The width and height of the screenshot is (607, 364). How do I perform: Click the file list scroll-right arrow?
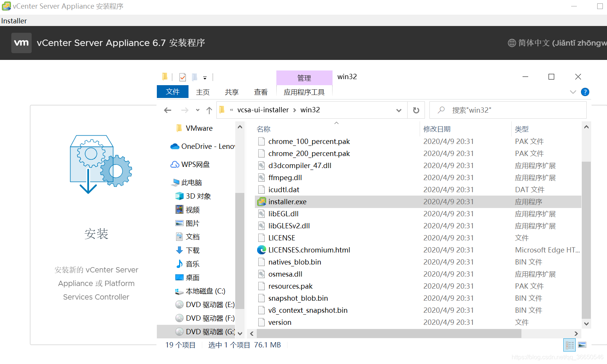click(x=576, y=333)
